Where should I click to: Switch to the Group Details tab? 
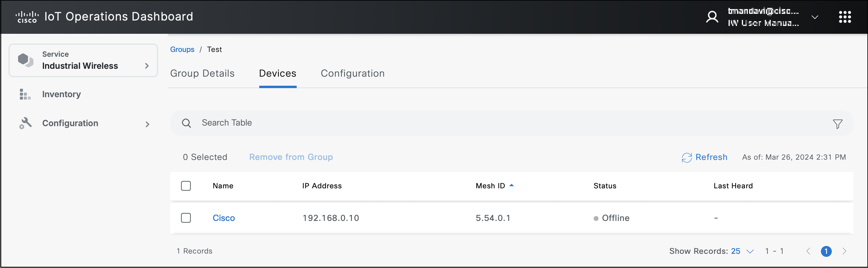[x=202, y=74]
